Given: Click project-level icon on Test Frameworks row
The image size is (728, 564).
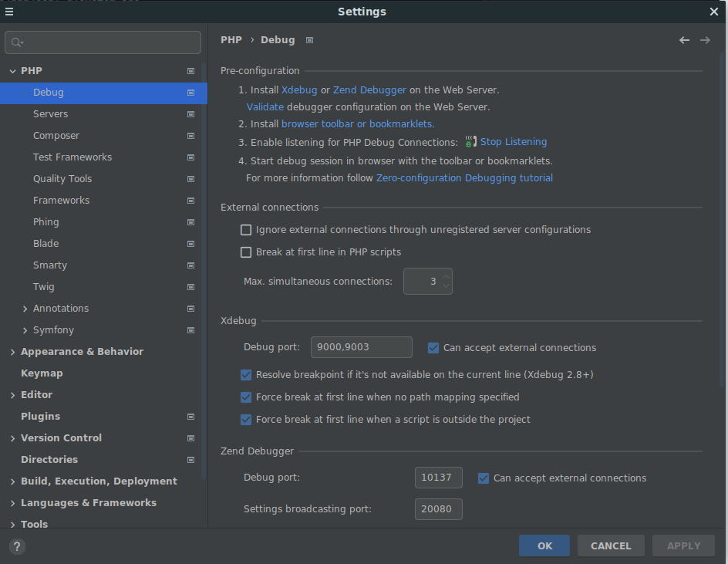Looking at the screenshot, I should click(x=190, y=157).
